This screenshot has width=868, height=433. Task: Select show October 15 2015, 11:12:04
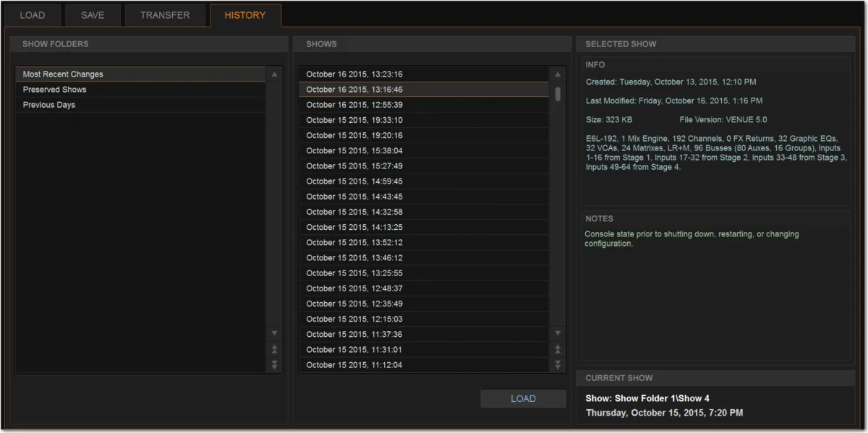[424, 365]
